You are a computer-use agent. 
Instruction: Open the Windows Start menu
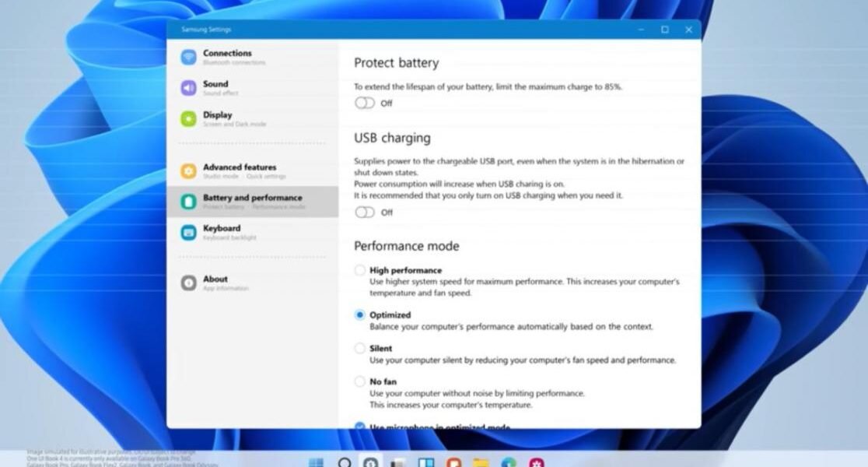point(316,462)
